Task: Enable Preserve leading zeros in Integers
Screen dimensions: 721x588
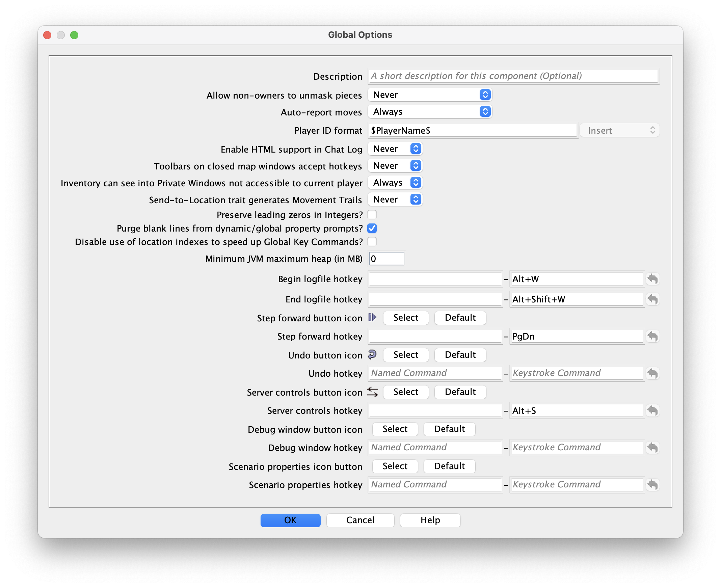Action: point(372,215)
